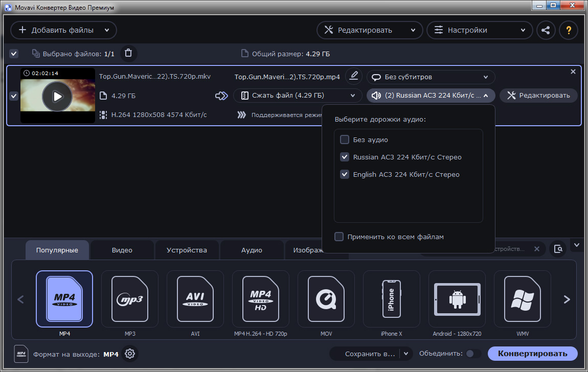This screenshot has height=372, width=588.
Task: Clear the search field with X icon
Action: 537,249
